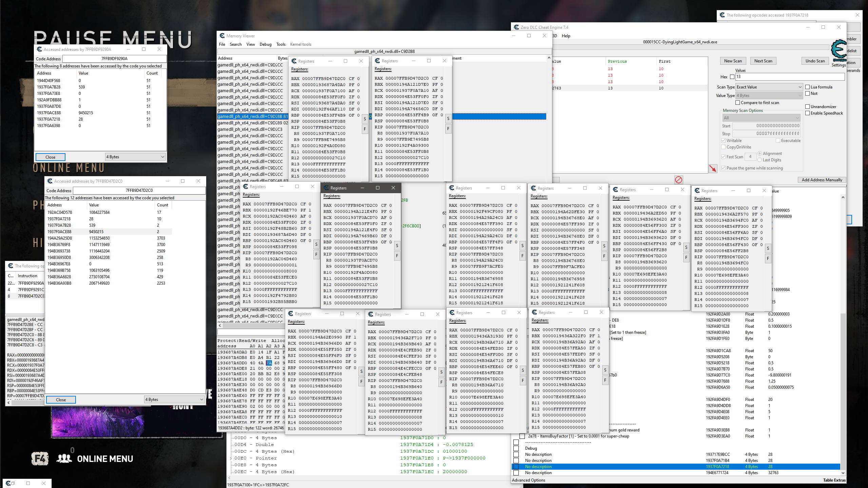This screenshot has height=488, width=868.
Task: Open the Value Type 4 Bytes dropdown
Action: point(769,96)
